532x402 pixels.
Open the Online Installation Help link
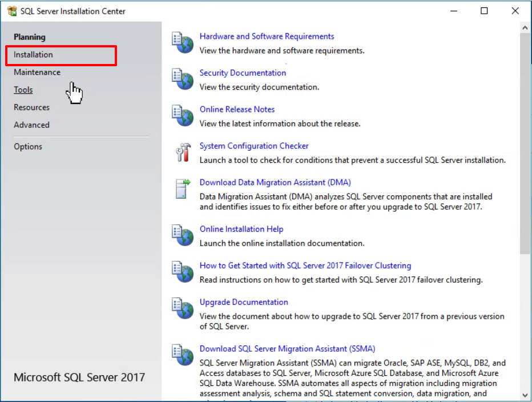pos(241,229)
